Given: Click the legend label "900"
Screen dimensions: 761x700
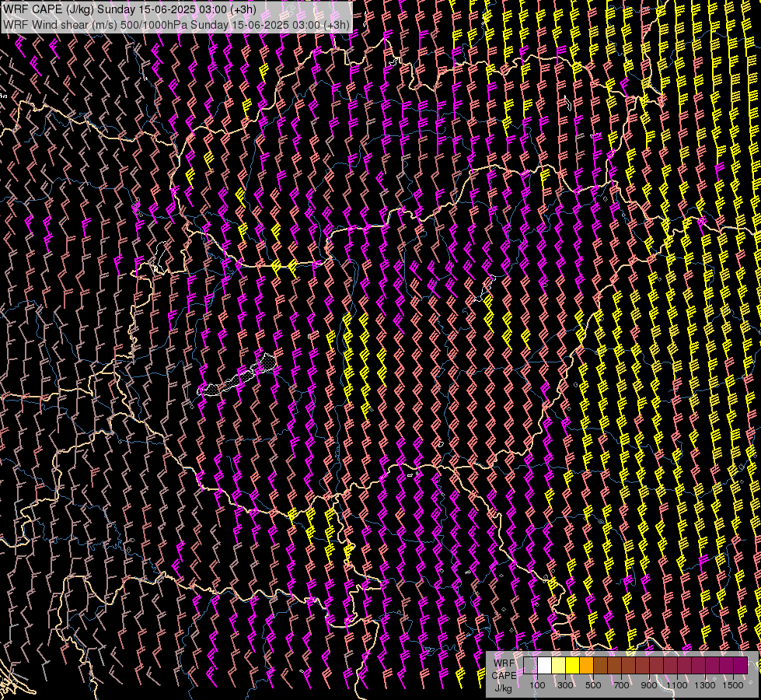Looking at the screenshot, I should click(x=649, y=685).
